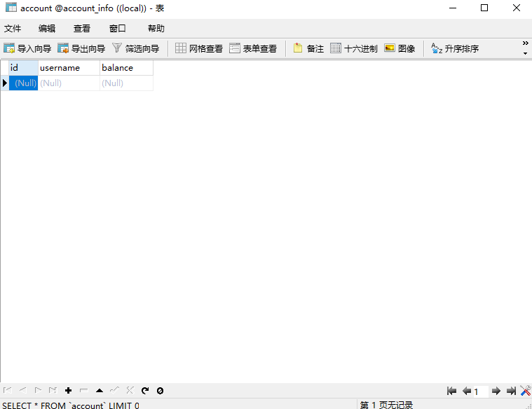Maximize the account table window
The width and height of the screenshot is (532, 409).
point(484,8)
